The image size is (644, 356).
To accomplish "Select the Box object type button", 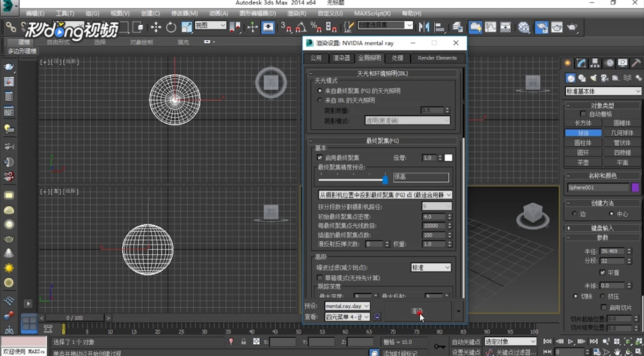I will pos(583,123).
